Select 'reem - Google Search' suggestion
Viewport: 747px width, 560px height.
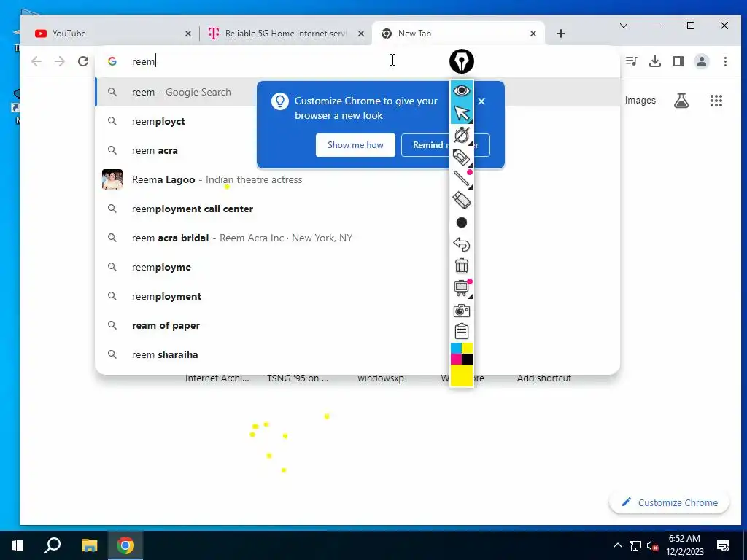click(x=357, y=92)
